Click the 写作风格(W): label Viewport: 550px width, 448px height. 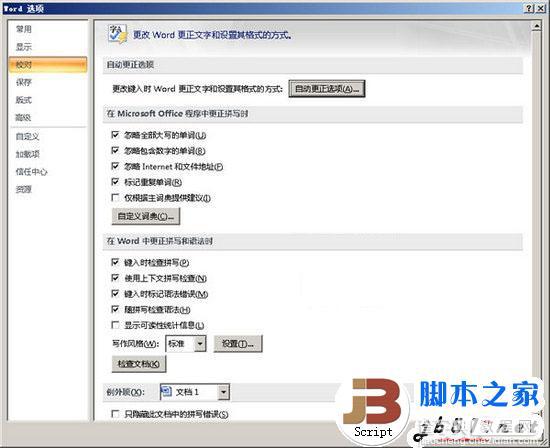(x=135, y=344)
